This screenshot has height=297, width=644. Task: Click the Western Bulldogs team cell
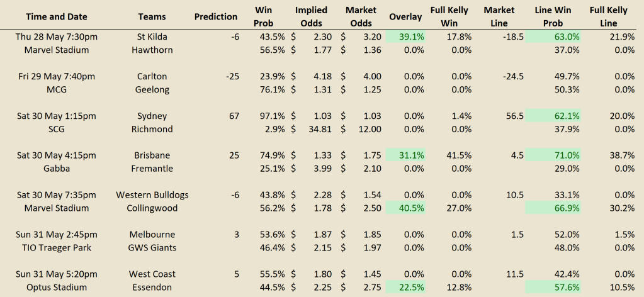pos(152,194)
